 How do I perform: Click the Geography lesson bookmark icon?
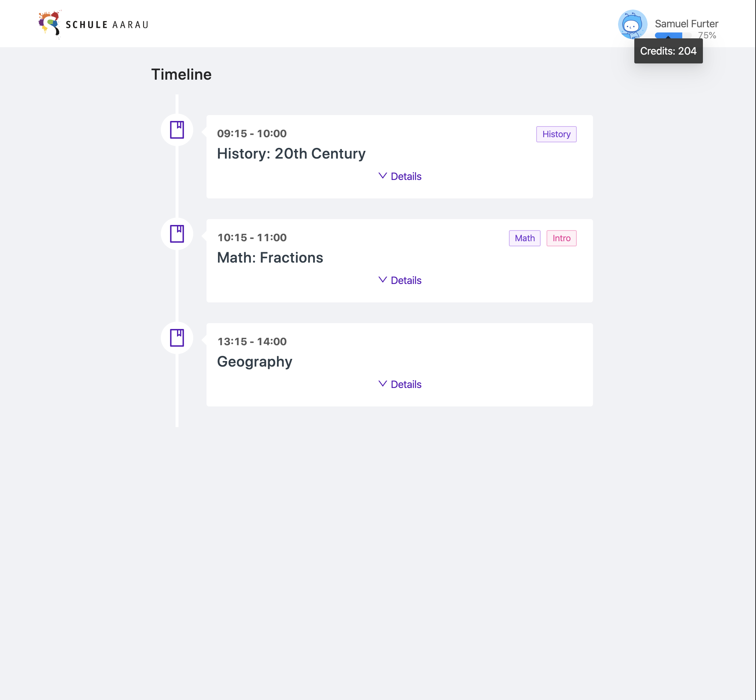coord(177,338)
